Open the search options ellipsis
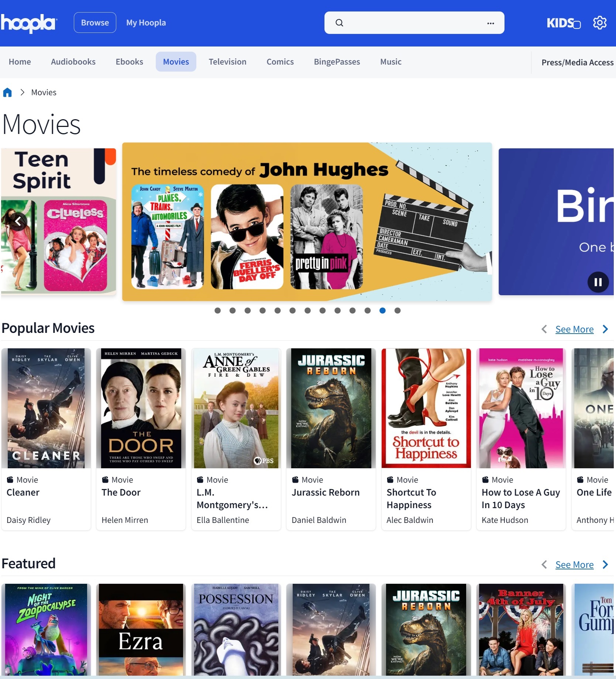Viewport: 616px width, 679px height. coord(491,23)
